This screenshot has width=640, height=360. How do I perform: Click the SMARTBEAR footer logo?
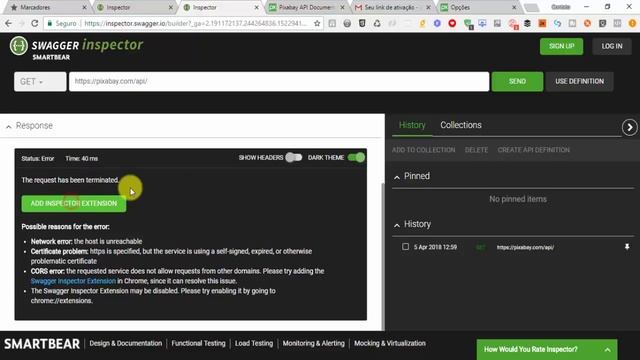pyautogui.click(x=42, y=344)
